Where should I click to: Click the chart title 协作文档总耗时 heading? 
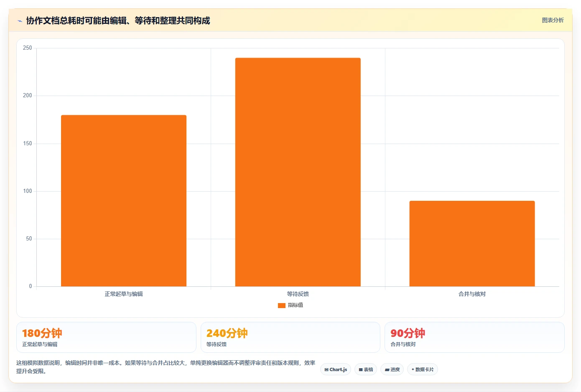pyautogui.click(x=118, y=20)
